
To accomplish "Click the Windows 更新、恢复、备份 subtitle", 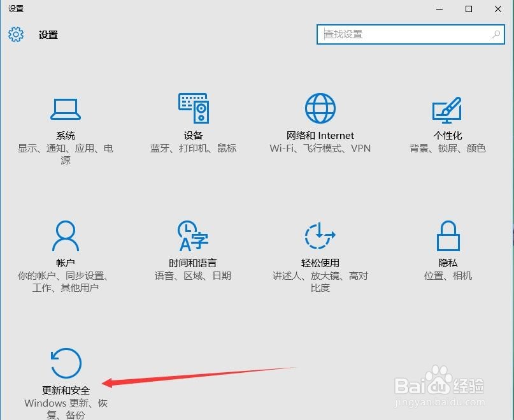I will (66, 409).
